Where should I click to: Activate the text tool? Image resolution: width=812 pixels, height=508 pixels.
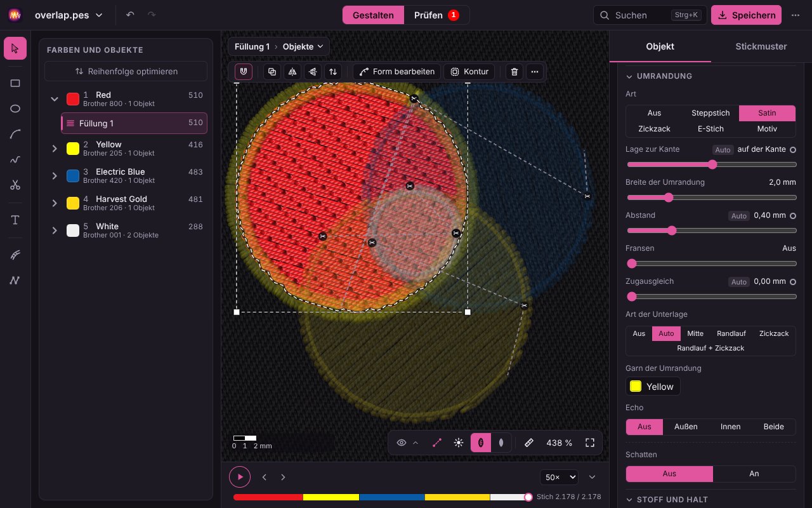coord(15,220)
